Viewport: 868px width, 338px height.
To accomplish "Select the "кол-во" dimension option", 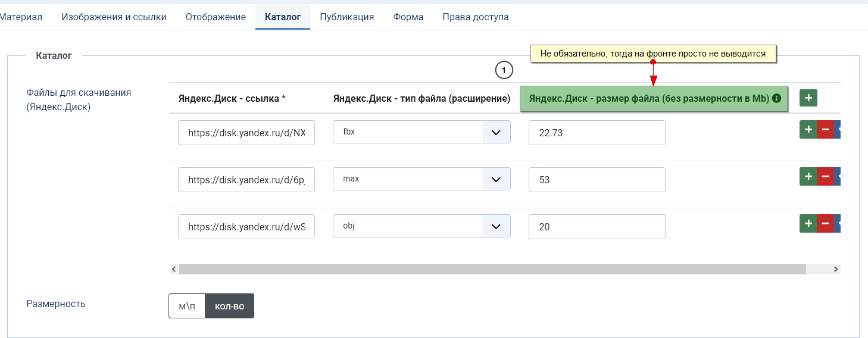I will click(x=229, y=306).
